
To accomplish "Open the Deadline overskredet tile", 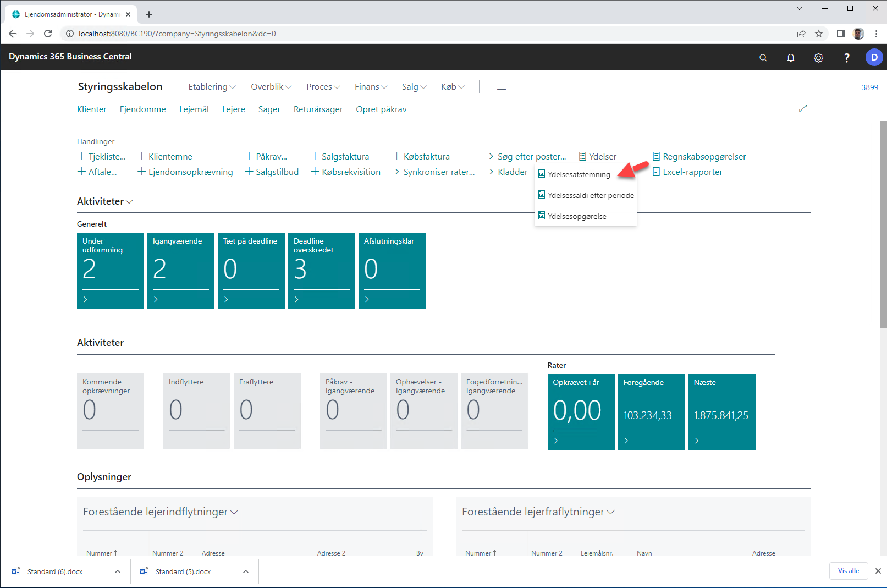I will pyautogui.click(x=322, y=271).
